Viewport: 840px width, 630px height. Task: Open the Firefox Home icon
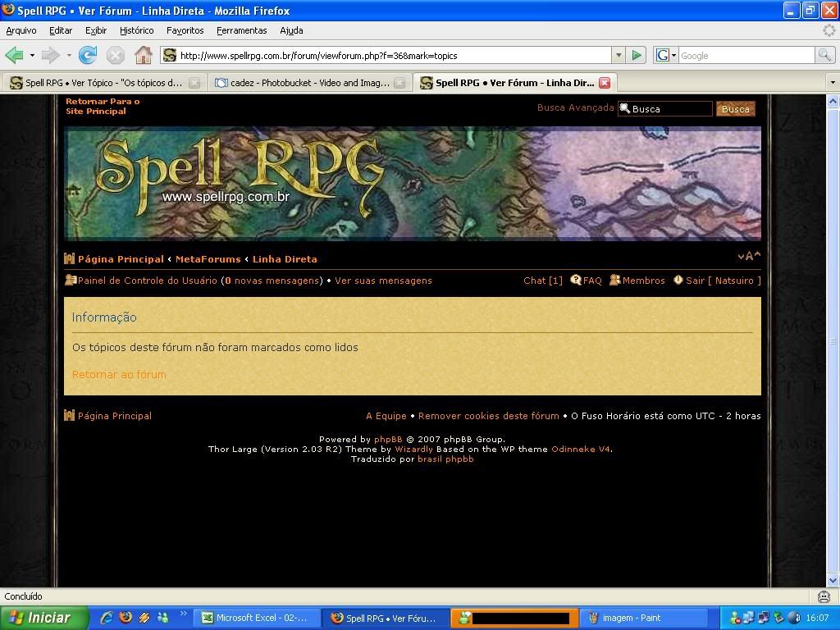point(143,55)
